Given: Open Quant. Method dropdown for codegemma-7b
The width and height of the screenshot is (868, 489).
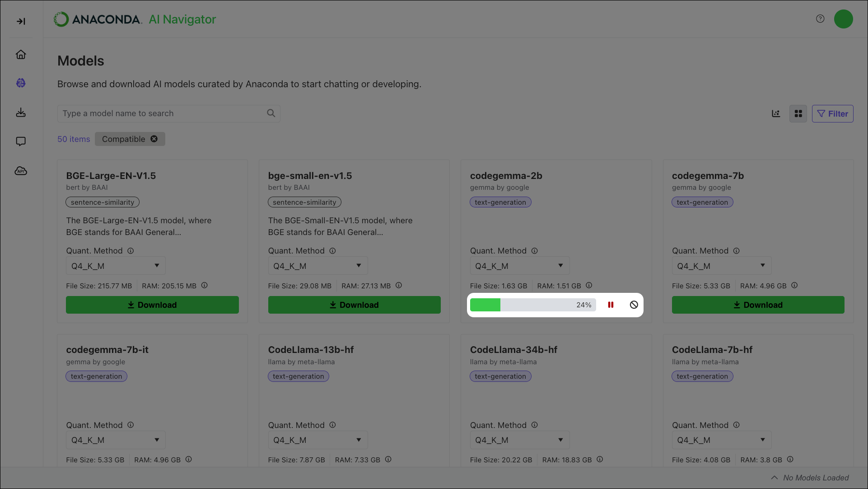Looking at the screenshot, I should 722,266.
